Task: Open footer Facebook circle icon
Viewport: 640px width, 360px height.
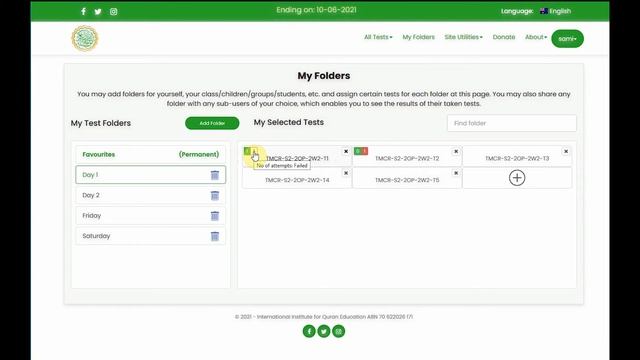Action: [309, 331]
